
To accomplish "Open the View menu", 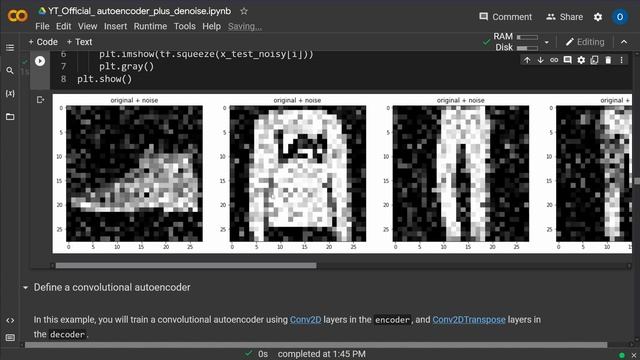I will 87,27.
